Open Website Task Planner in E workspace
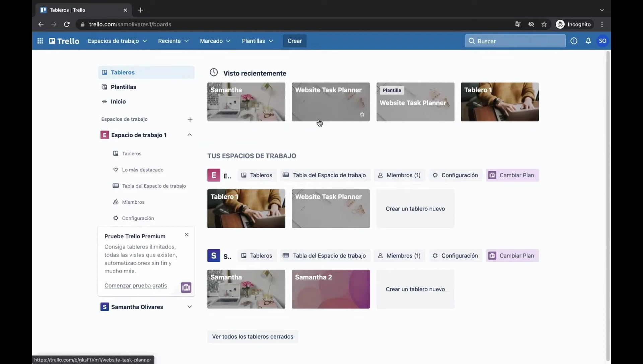 tap(331, 209)
